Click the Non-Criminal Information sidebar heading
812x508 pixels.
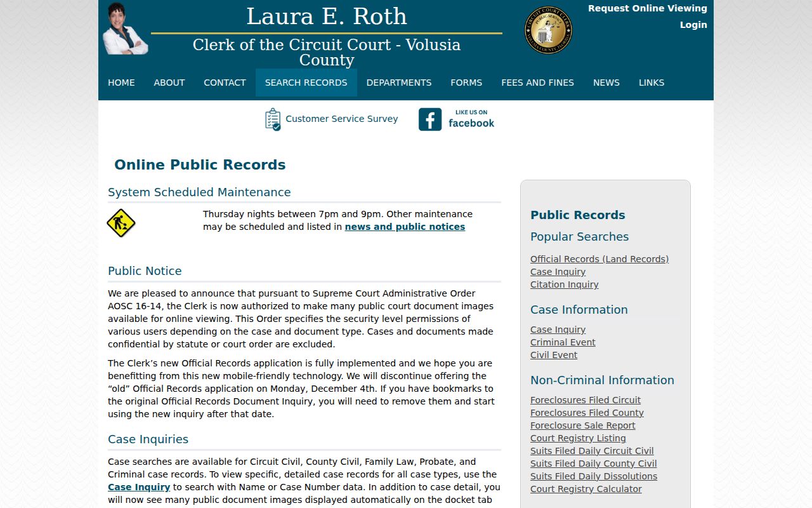(x=603, y=380)
